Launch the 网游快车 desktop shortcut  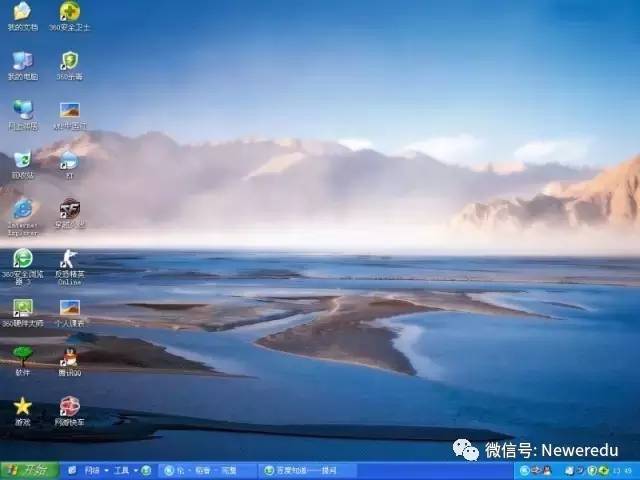[x=69, y=411]
